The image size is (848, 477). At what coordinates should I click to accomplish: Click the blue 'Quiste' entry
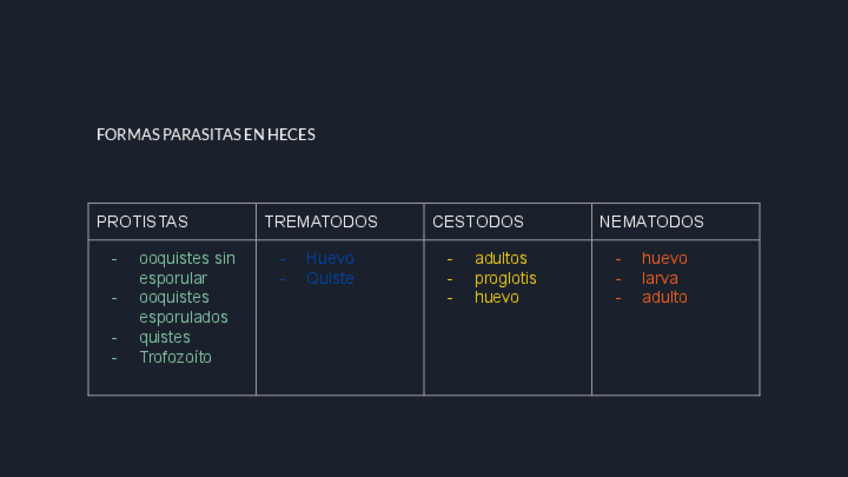(330, 278)
